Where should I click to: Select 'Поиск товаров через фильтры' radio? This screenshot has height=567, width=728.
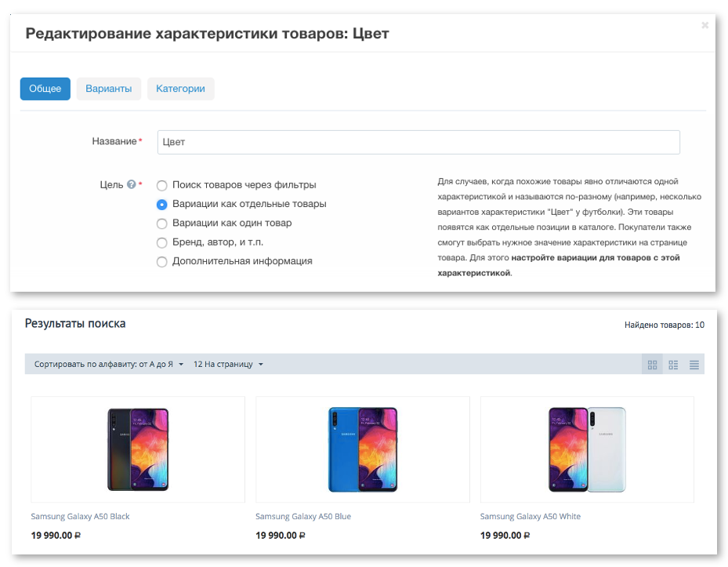tap(161, 186)
